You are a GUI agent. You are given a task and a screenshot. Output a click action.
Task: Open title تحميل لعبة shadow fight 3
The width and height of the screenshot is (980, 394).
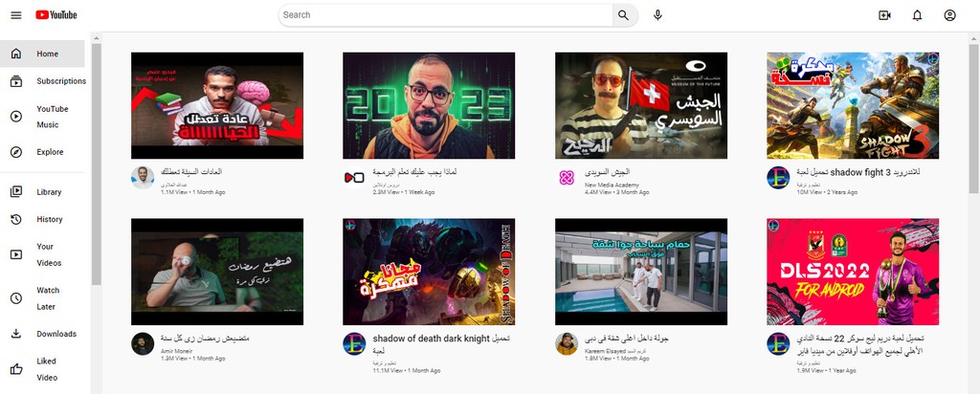(858, 172)
